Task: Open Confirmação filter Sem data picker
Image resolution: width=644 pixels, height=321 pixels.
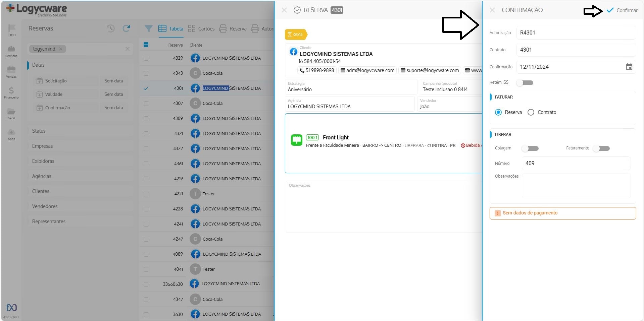Action: [114, 108]
